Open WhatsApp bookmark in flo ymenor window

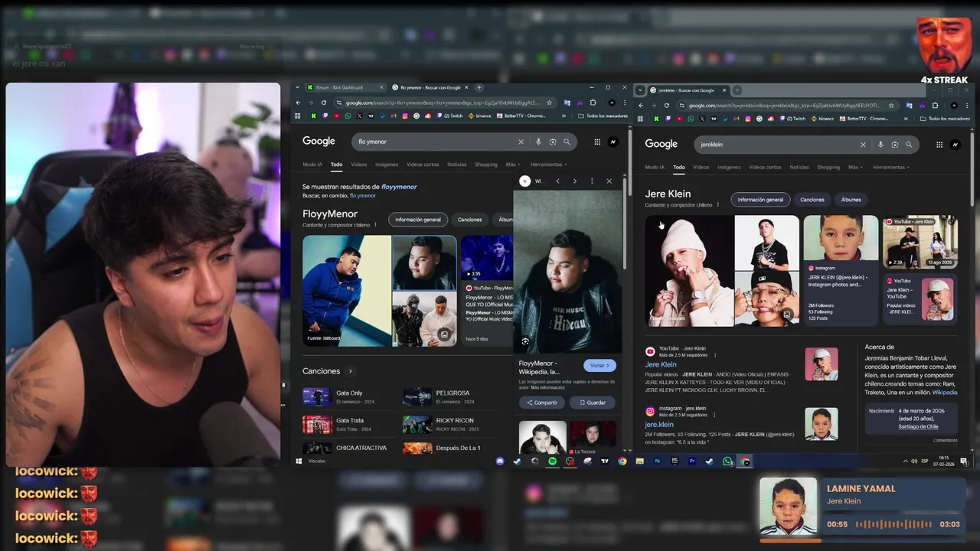point(348,116)
